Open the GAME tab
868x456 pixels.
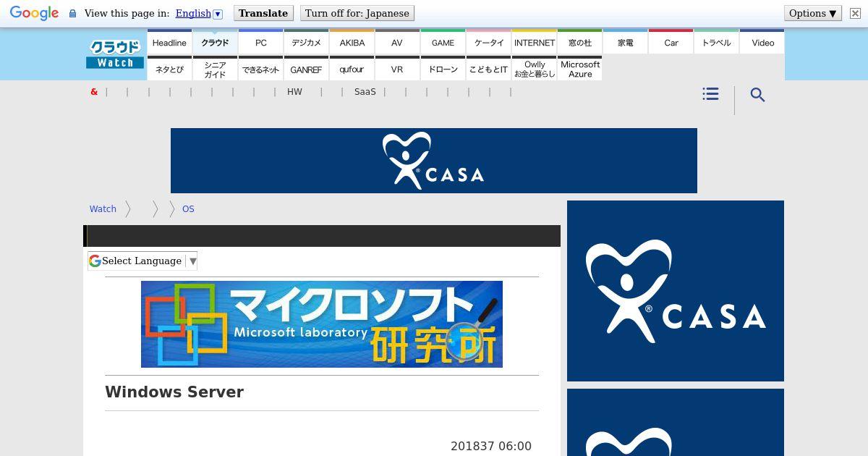[443, 42]
